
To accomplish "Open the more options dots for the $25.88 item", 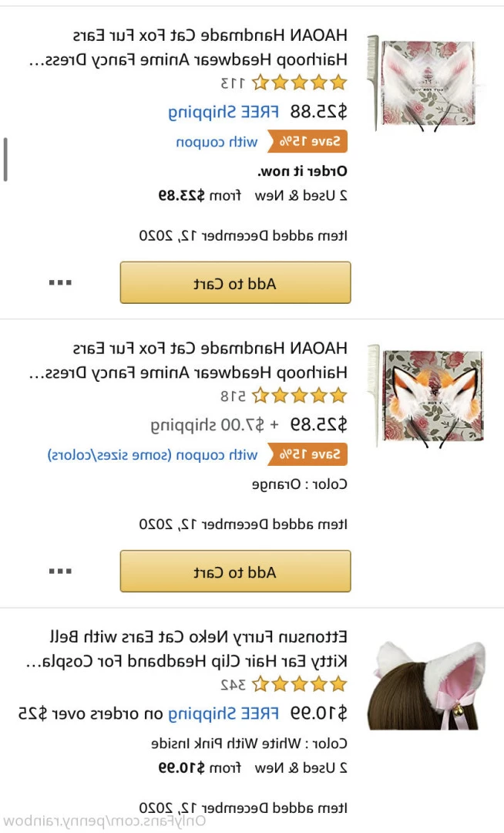I will pyautogui.click(x=59, y=283).
